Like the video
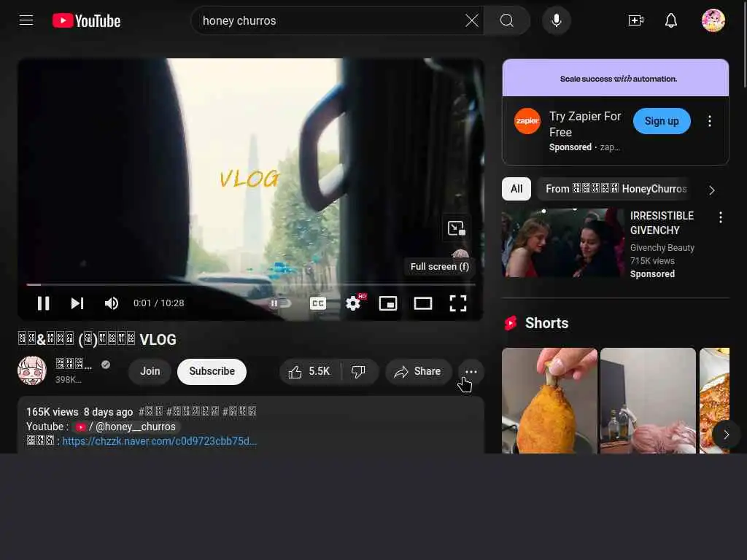The image size is (747, 560). click(x=309, y=371)
